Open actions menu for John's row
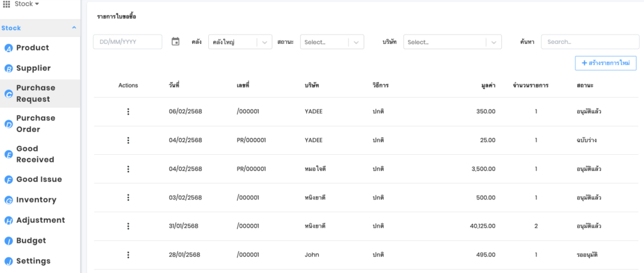This screenshot has width=644, height=273. click(128, 255)
